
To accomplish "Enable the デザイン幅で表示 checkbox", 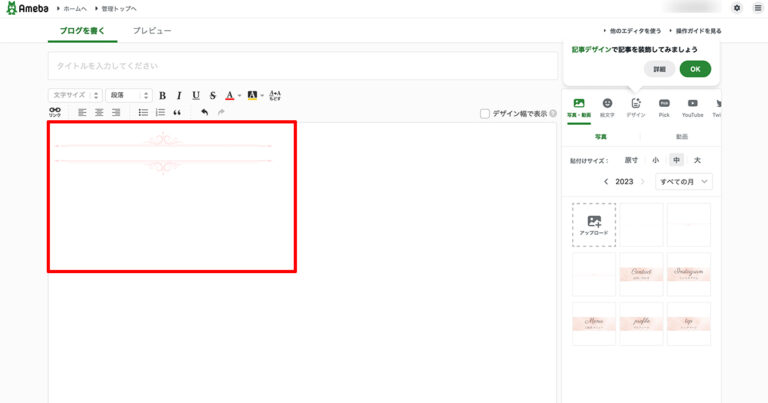I will (x=485, y=114).
